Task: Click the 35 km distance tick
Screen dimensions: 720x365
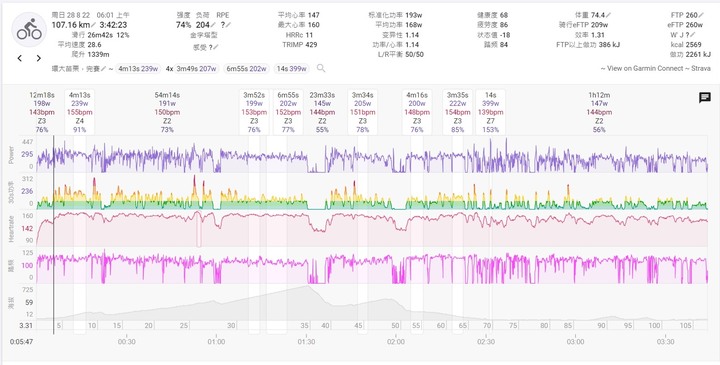Action: 305,326
